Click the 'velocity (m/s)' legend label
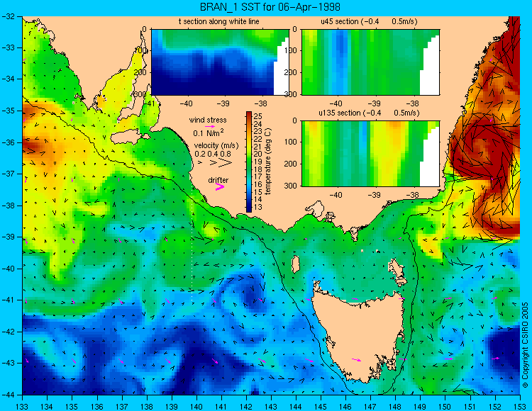Image resolution: width=532 pixels, height=411 pixels. pos(216,146)
